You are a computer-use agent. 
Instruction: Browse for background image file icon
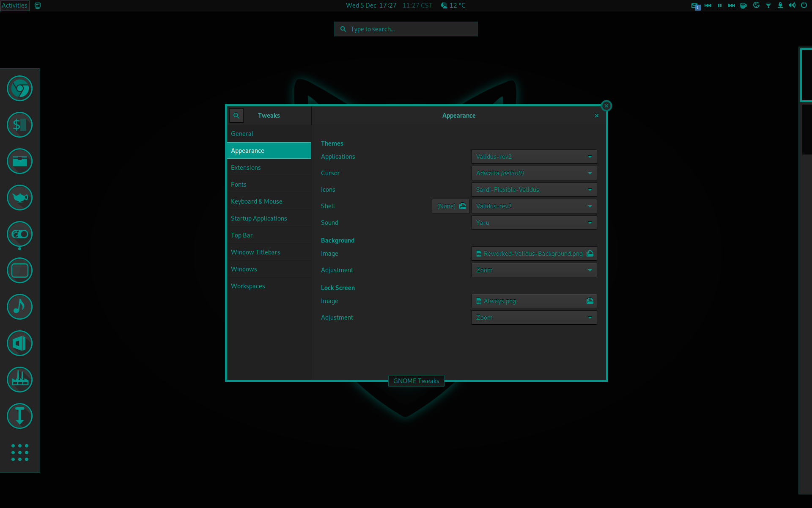(590, 254)
